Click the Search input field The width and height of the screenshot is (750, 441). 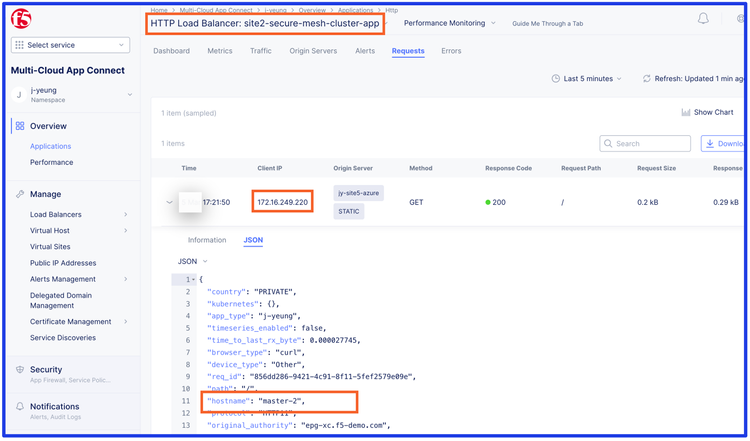tap(650, 143)
